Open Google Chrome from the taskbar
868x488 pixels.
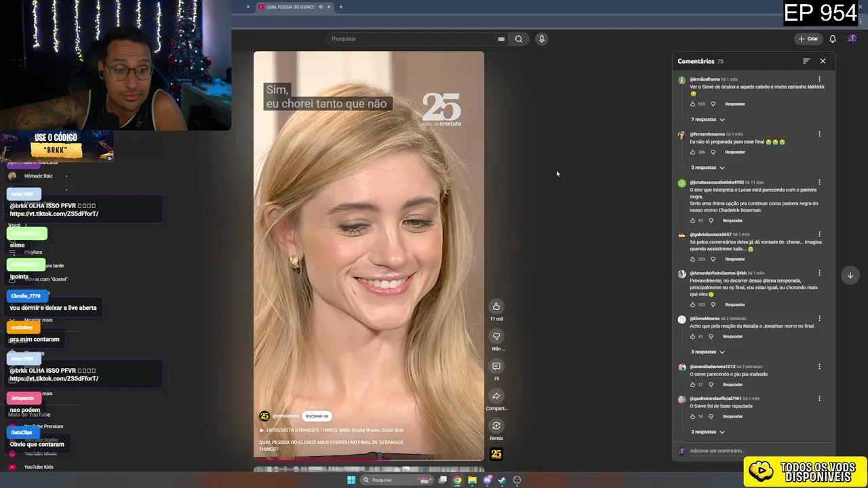(x=458, y=480)
